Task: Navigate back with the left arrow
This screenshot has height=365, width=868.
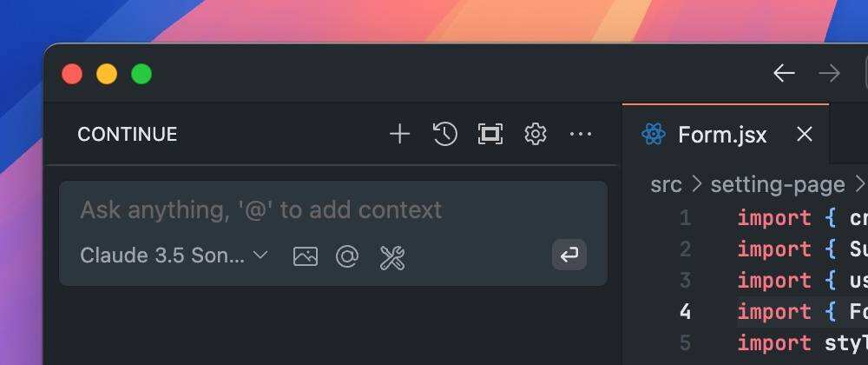Action: 784,74
